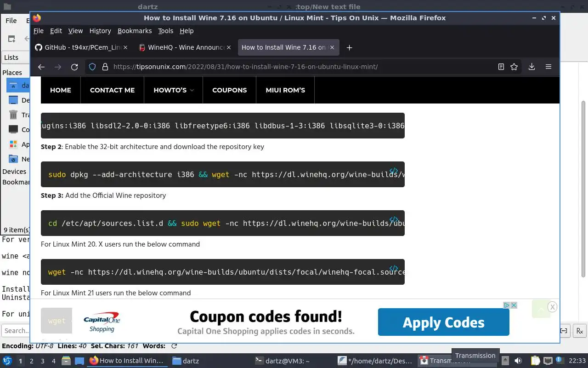Close the GitHub PCem tab
This screenshot has height=368, width=588.
[125, 47]
